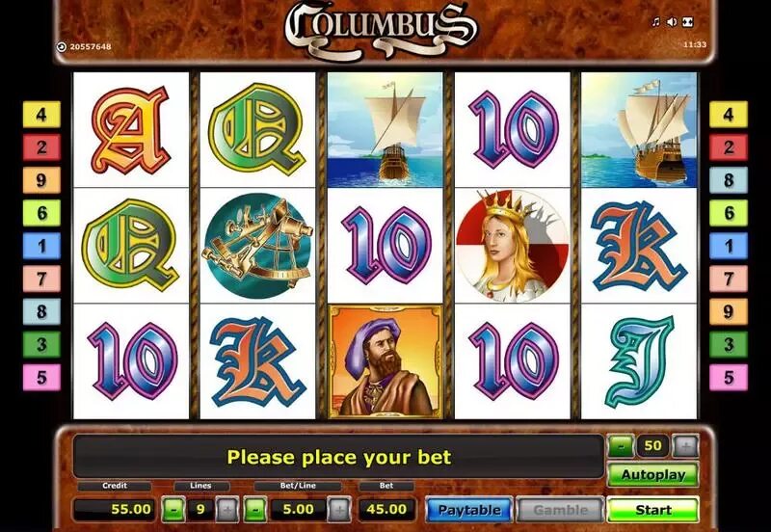Increase the Bet/Line value

tap(339, 510)
